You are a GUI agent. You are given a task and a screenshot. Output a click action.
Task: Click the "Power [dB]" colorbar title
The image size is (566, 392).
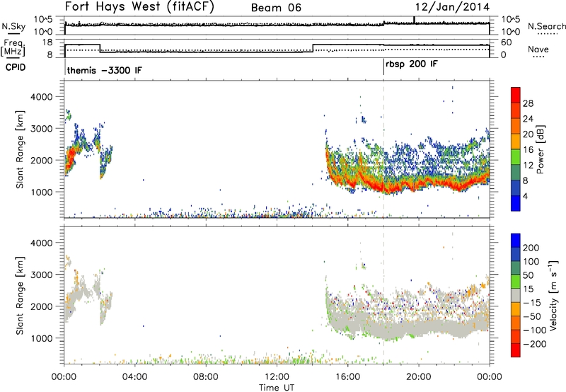(540, 149)
